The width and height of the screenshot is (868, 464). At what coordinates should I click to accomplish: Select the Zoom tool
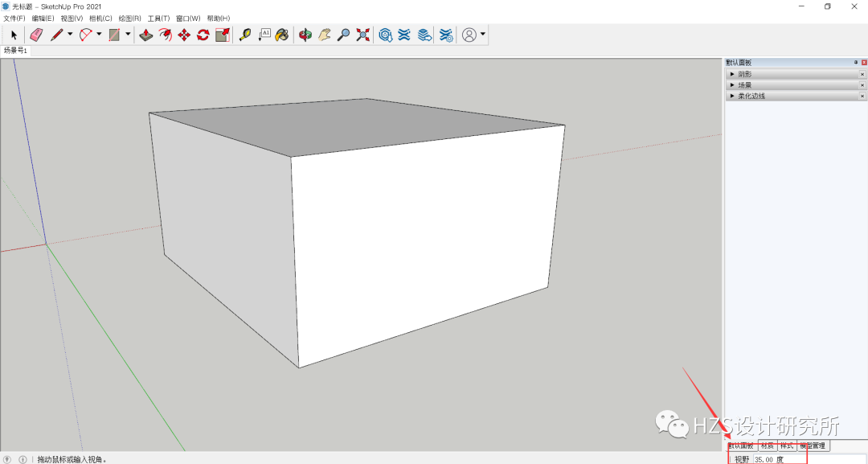tap(343, 35)
